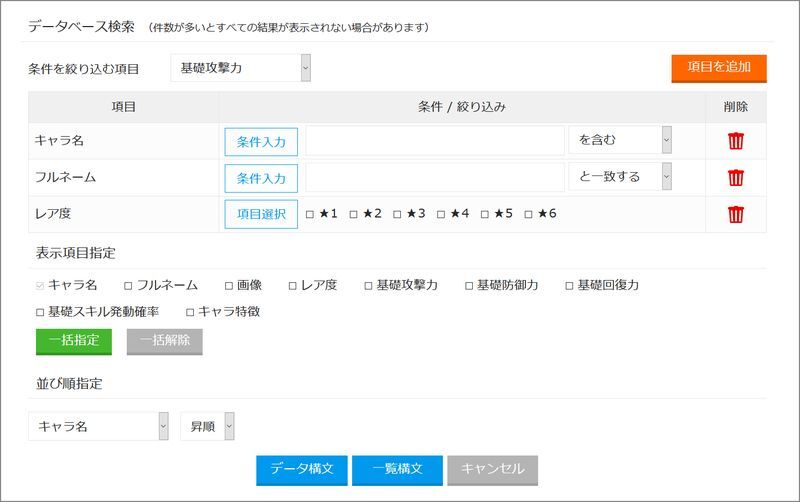Open the キャラ名 sort field dropdown
Image resolution: width=800 pixels, height=502 pixels.
point(98,427)
